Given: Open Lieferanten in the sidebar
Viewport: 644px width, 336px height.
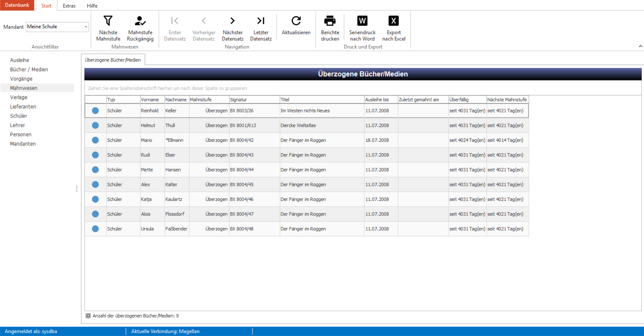Looking at the screenshot, I should [x=23, y=106].
